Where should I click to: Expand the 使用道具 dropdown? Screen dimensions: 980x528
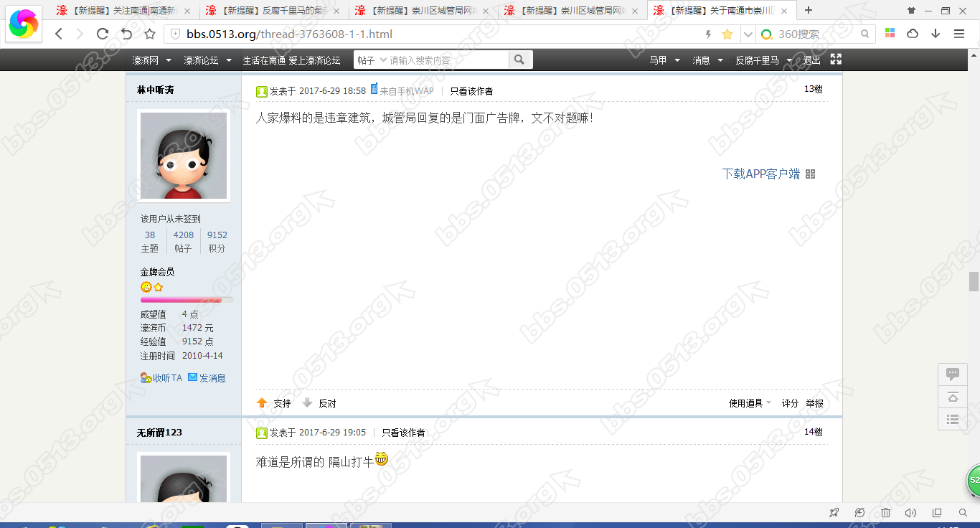(x=750, y=403)
